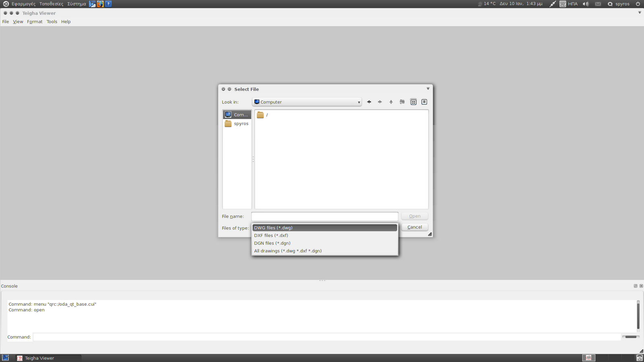Click the Open button
The width and height of the screenshot is (644, 362).
[x=414, y=216]
